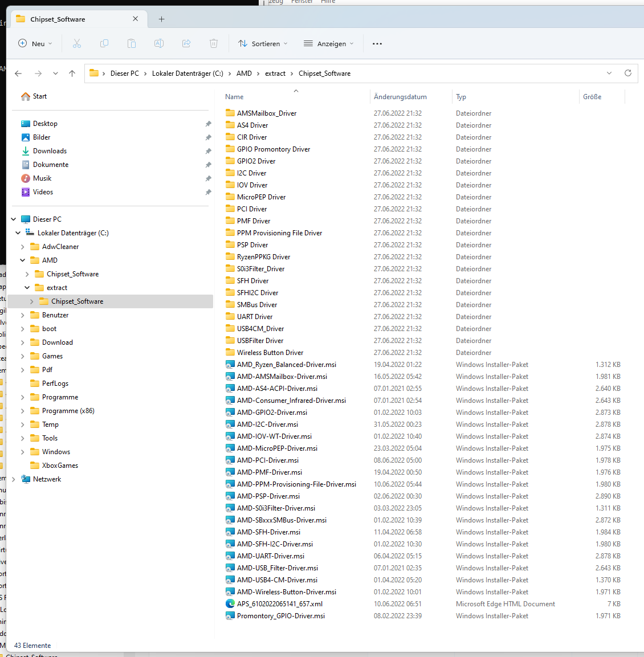Unpin Desktop using its pin icon
Image resolution: width=644 pixels, height=657 pixels.
click(x=208, y=124)
